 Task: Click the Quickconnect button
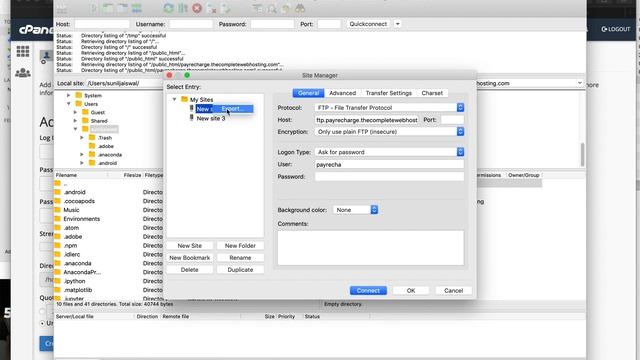click(x=368, y=24)
